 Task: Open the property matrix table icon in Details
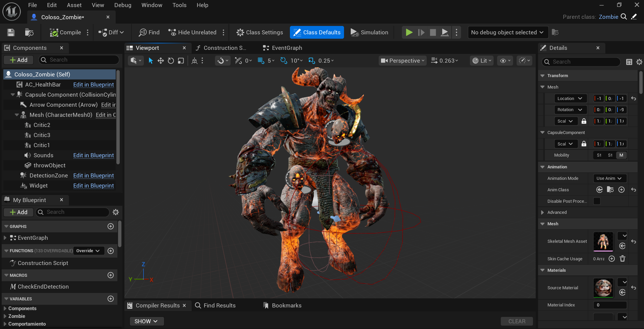tap(629, 62)
